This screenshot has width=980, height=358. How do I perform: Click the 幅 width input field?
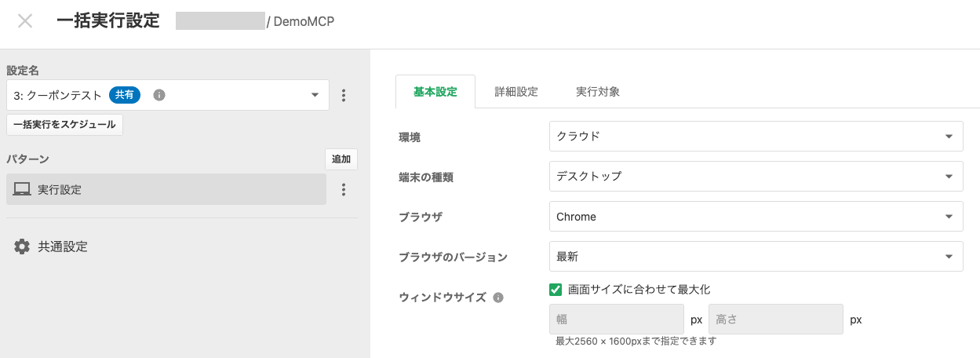617,320
